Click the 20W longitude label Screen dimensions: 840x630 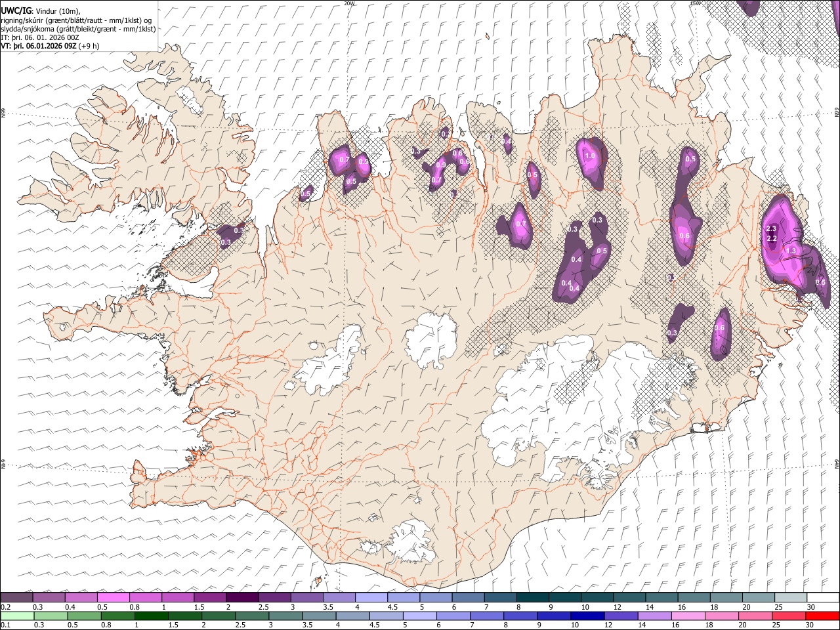(349, 3)
